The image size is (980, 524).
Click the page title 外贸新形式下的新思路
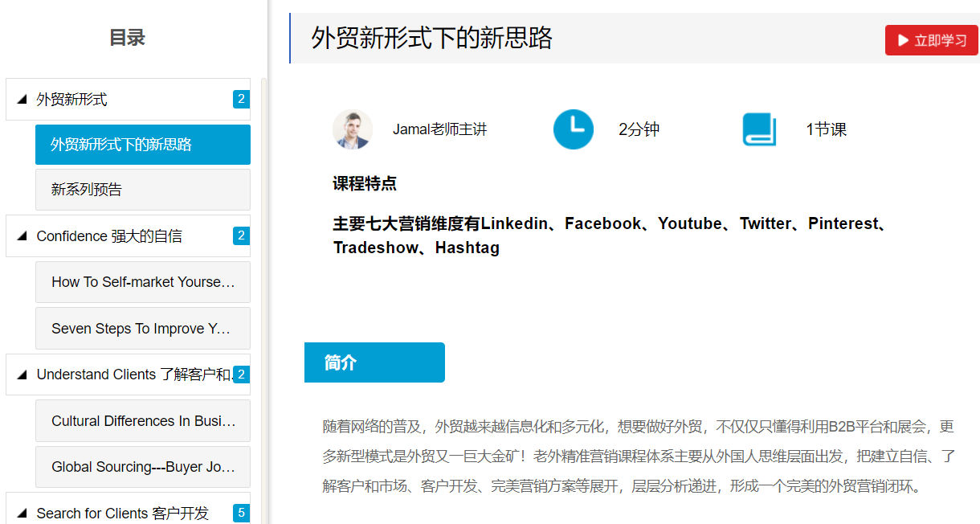point(432,38)
